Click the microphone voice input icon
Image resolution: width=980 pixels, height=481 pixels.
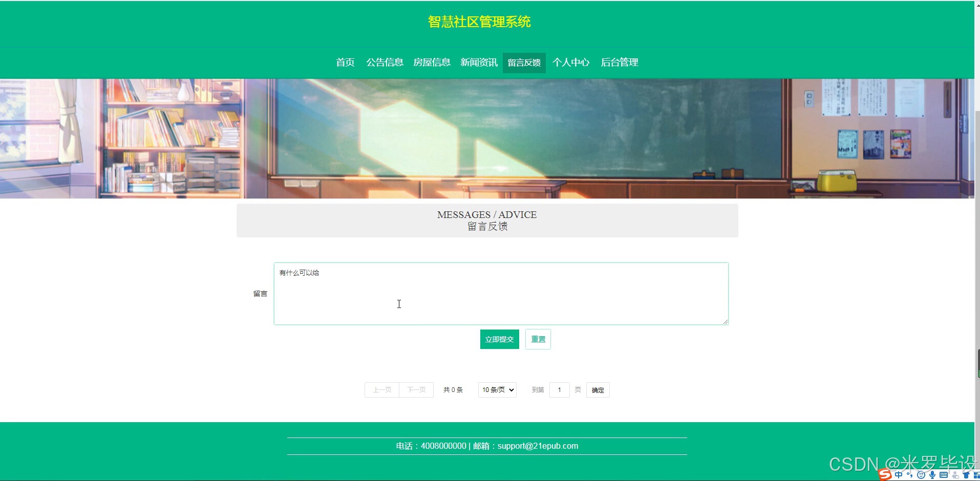click(932, 475)
